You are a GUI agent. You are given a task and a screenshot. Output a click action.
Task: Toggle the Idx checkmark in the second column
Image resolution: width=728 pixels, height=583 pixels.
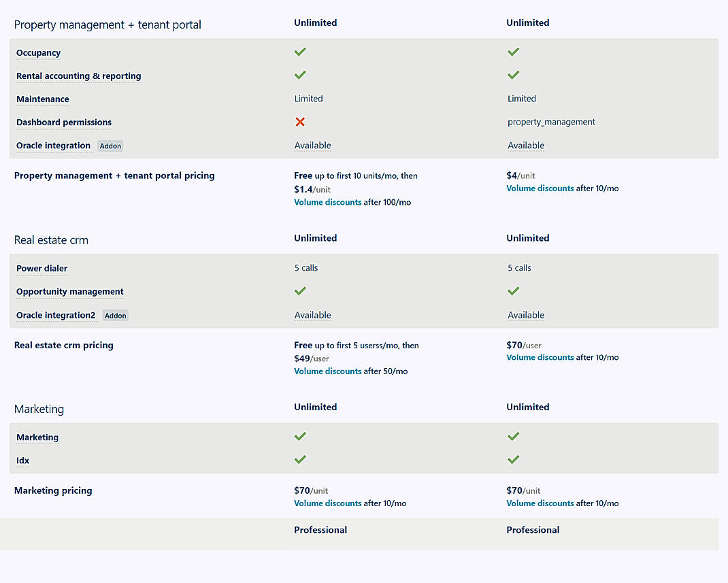pyautogui.click(x=513, y=459)
